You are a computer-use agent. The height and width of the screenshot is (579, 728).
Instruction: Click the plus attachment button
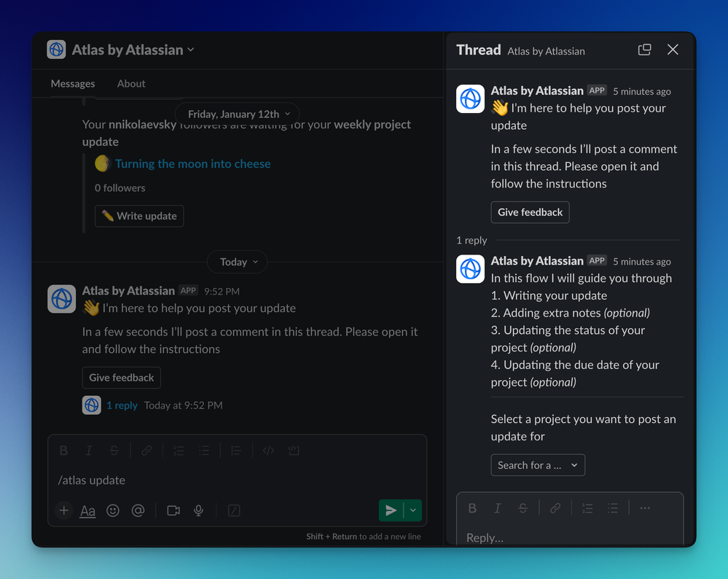click(x=63, y=510)
